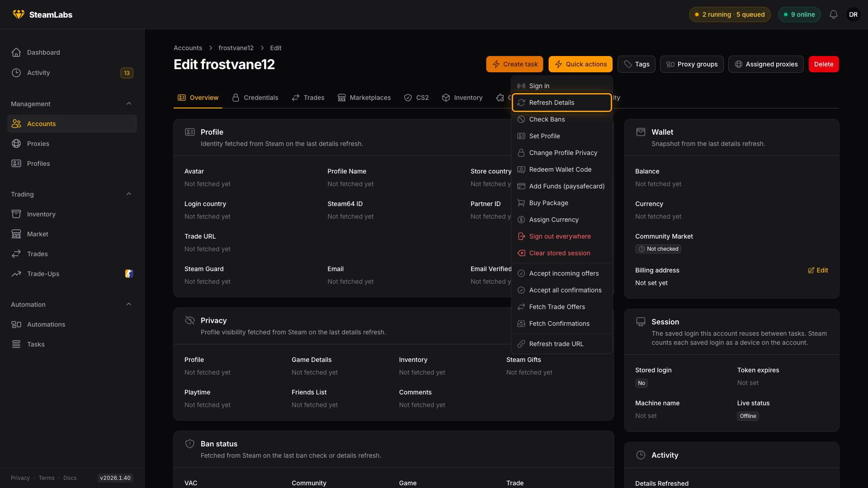
Task: Select Sign out everywhere
Action: tap(562, 236)
